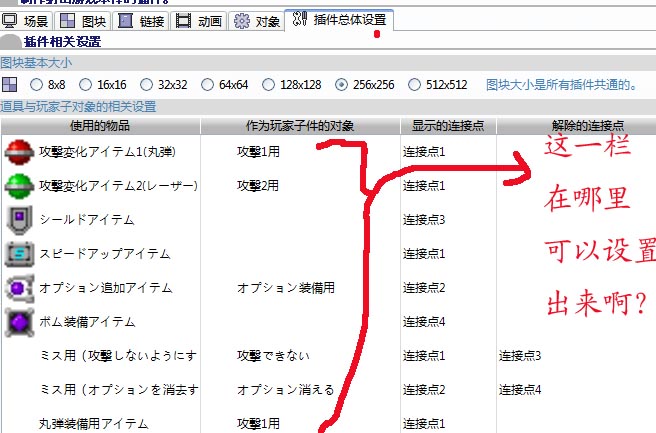This screenshot has width=656, height=433.
Task: Open the 场景 tab
Action: pos(26,21)
